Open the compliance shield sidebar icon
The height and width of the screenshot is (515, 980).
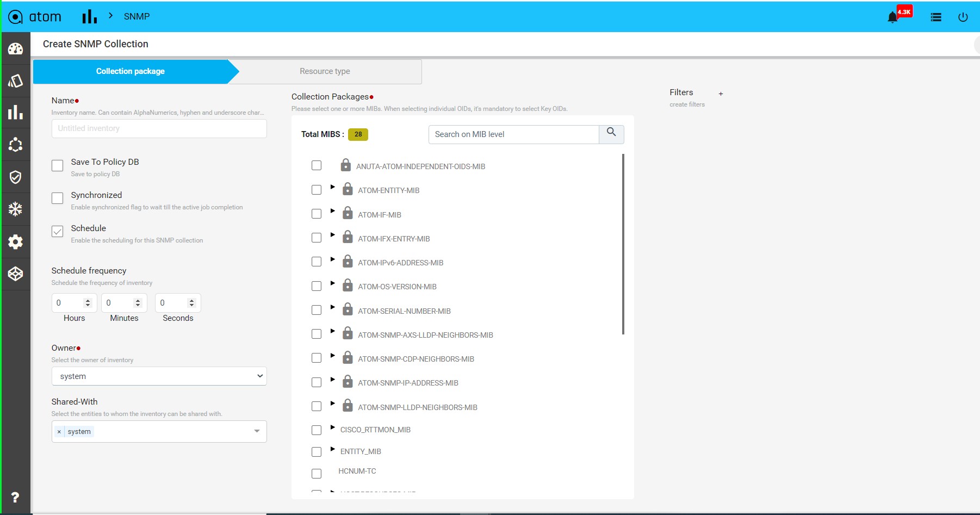point(16,177)
